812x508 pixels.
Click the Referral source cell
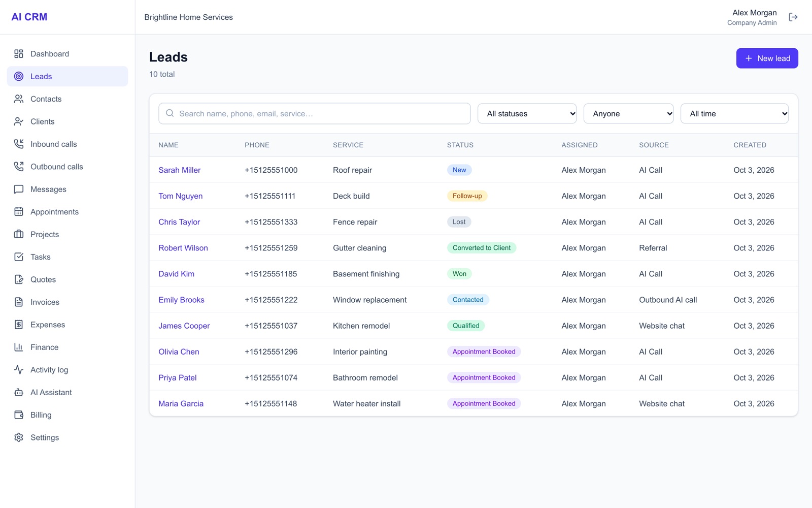(653, 248)
